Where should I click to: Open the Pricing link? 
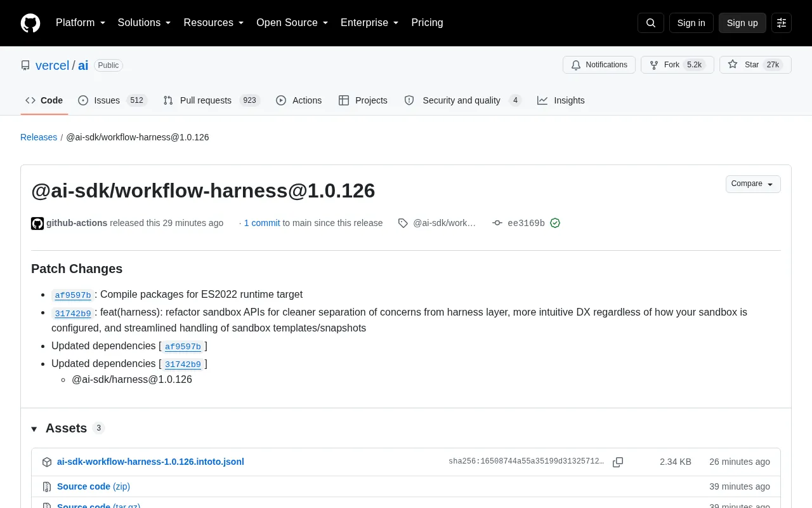pos(427,23)
